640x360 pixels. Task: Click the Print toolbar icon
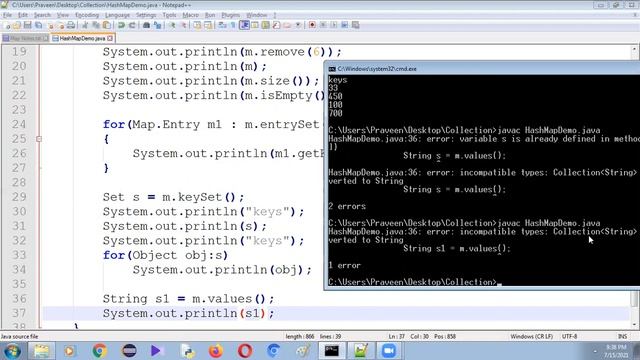coord(71,25)
